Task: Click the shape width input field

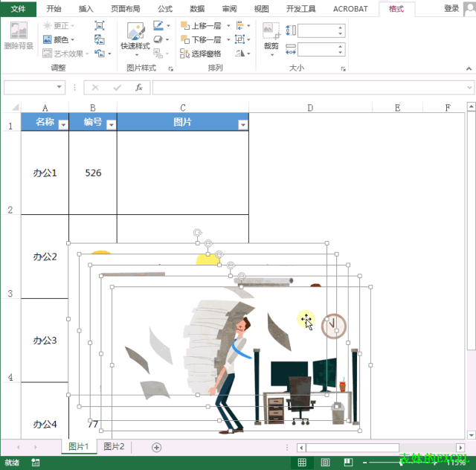Action: pos(318,50)
